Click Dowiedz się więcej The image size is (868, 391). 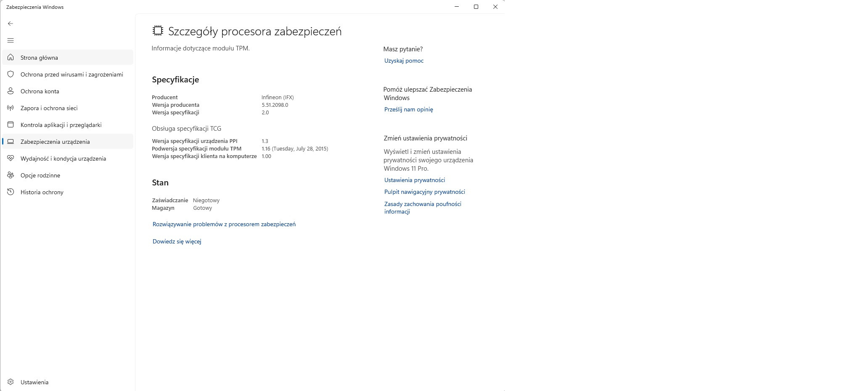click(177, 241)
